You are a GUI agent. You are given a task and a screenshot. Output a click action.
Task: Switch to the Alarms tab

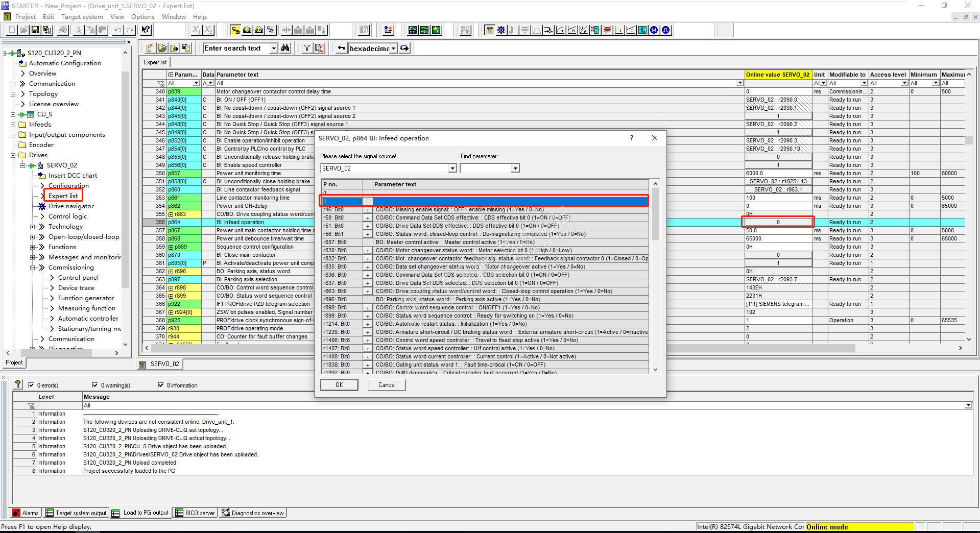pyautogui.click(x=26, y=513)
